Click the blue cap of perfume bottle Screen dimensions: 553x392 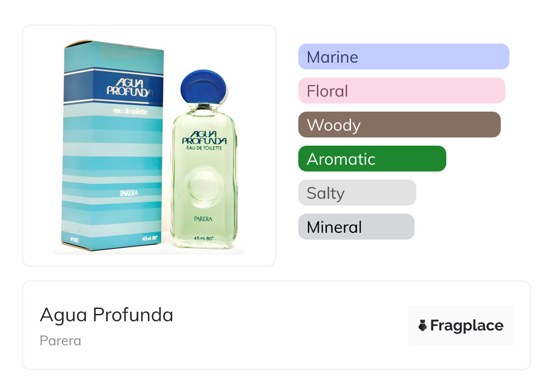pyautogui.click(x=202, y=86)
